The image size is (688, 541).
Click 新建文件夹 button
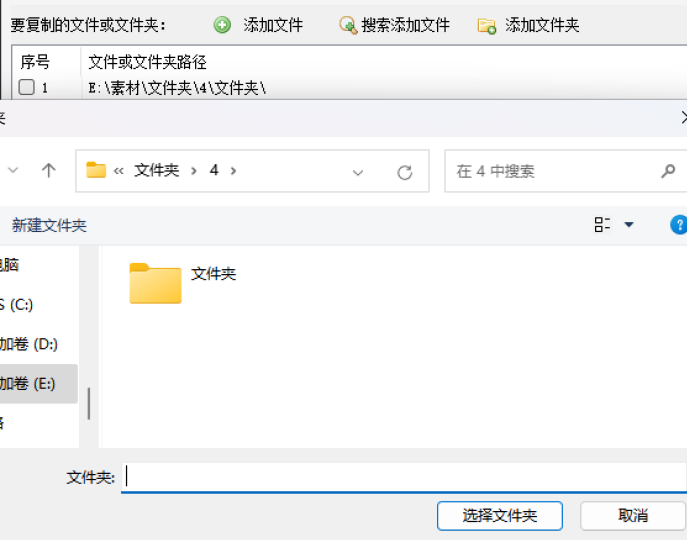49,225
